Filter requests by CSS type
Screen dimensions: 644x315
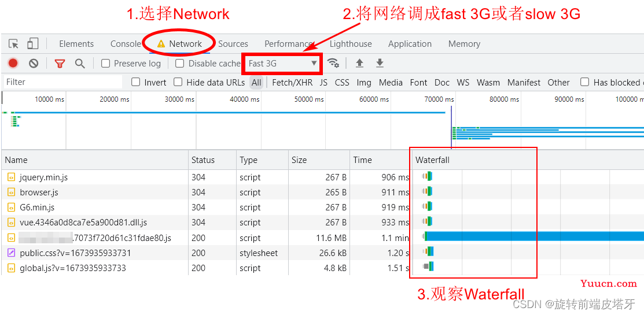tap(342, 83)
